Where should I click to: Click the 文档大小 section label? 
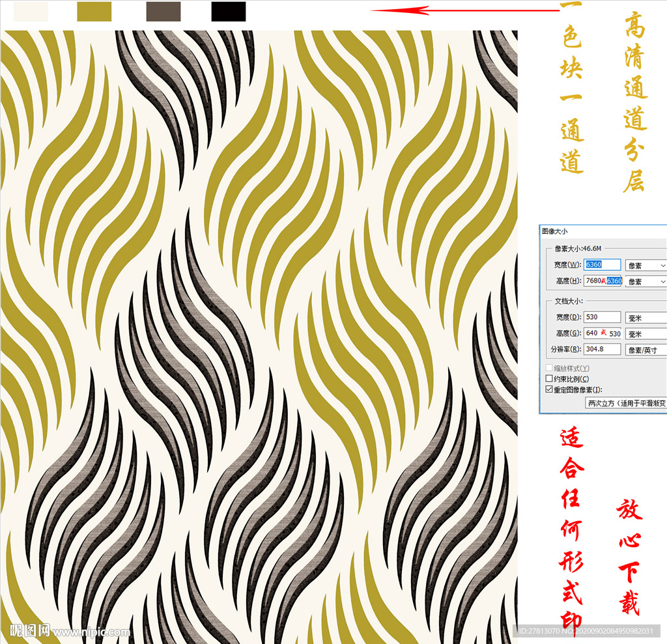pos(569,301)
